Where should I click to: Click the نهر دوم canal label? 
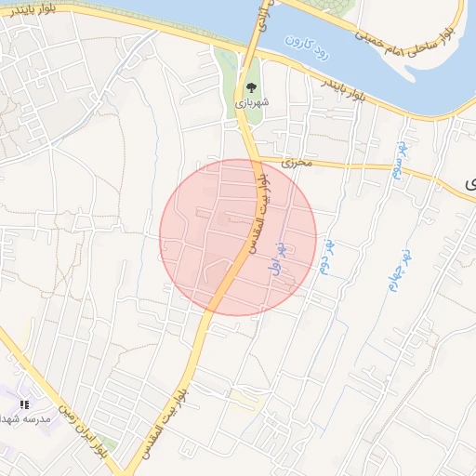(327, 257)
